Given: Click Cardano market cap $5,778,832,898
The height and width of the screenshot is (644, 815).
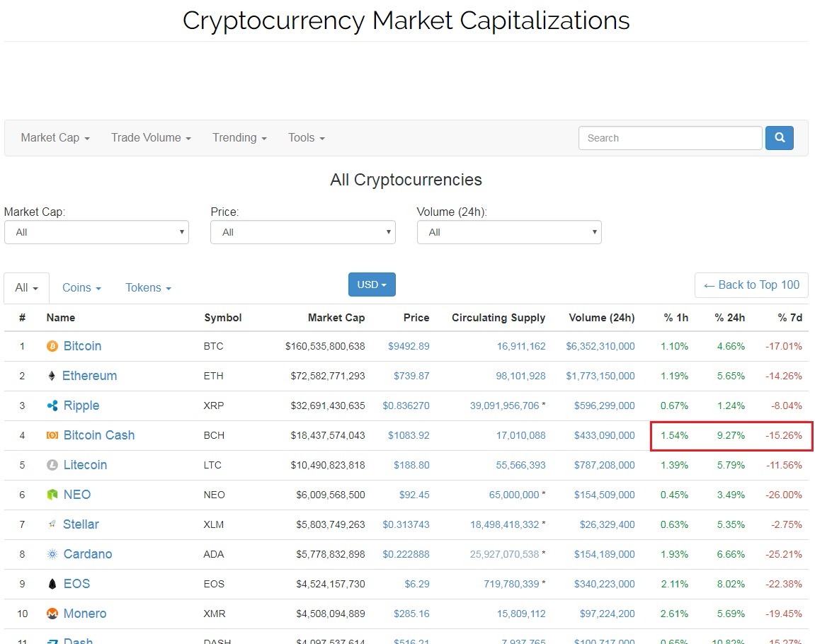Looking at the screenshot, I should 331,554.
